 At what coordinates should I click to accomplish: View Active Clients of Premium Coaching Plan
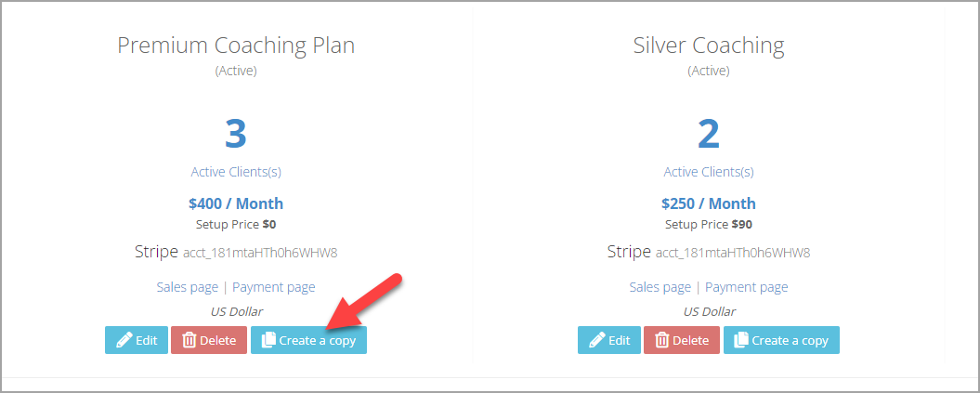coord(236,172)
